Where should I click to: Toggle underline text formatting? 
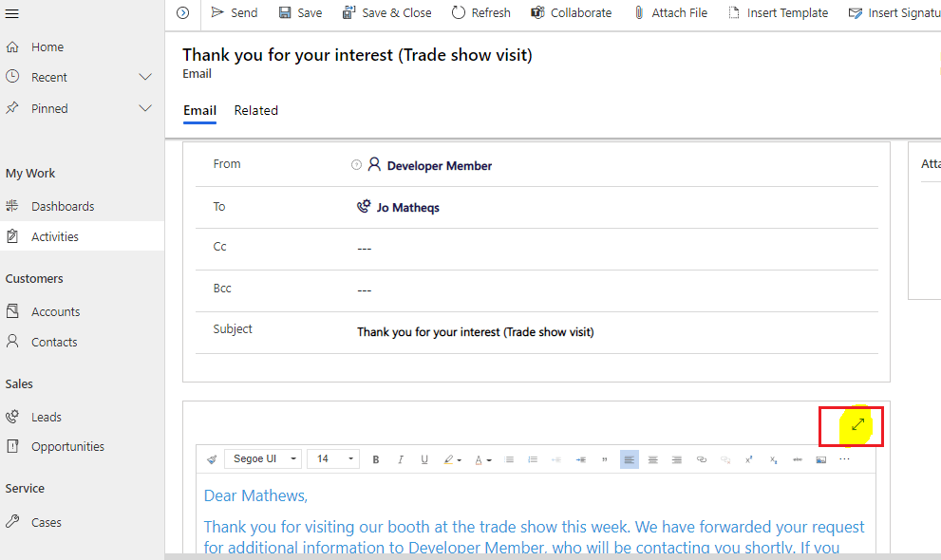pyautogui.click(x=424, y=459)
